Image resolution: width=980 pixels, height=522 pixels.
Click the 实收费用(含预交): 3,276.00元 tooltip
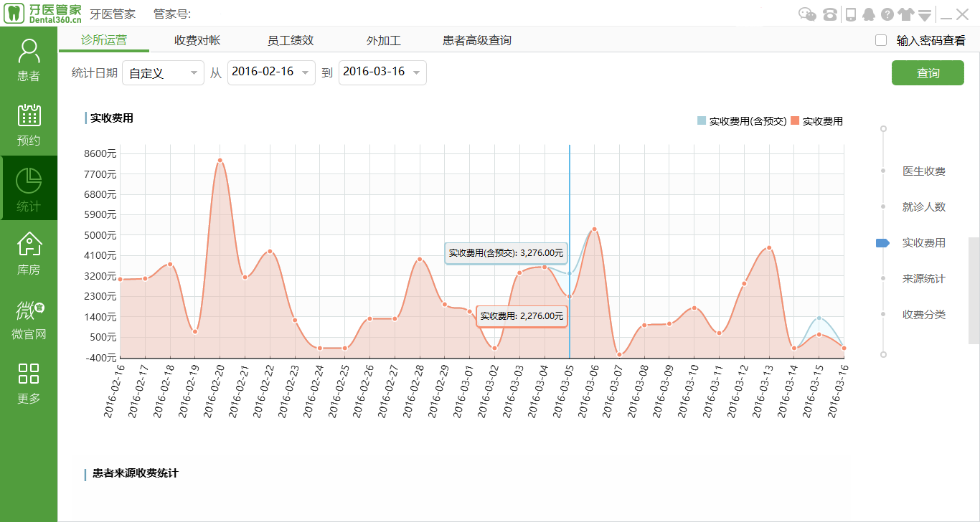click(507, 253)
